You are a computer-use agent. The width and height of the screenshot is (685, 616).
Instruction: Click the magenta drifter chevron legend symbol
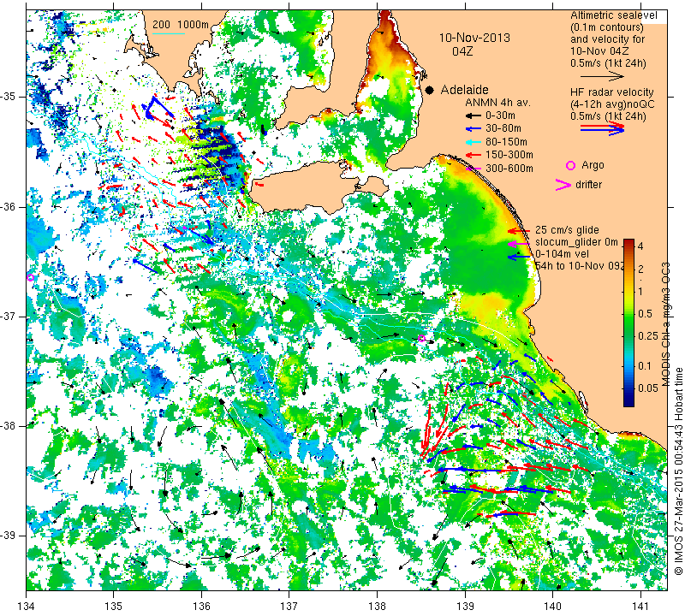click(x=563, y=185)
